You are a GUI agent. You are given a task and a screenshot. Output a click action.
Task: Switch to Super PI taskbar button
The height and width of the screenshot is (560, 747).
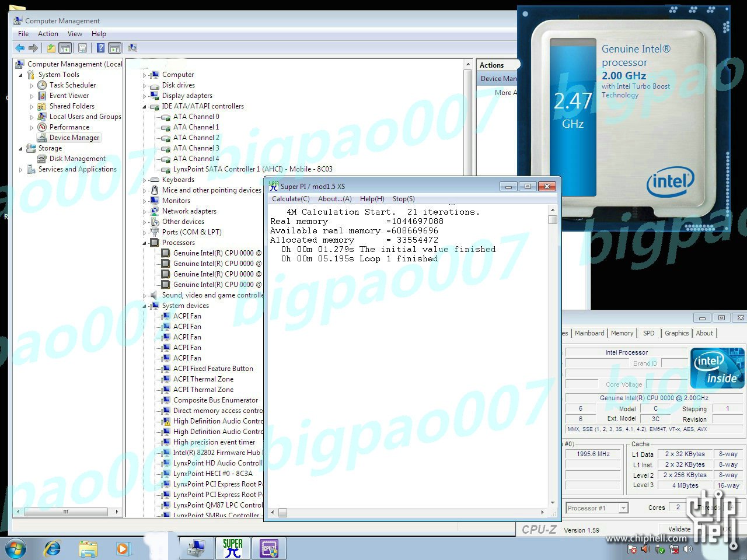(233, 548)
